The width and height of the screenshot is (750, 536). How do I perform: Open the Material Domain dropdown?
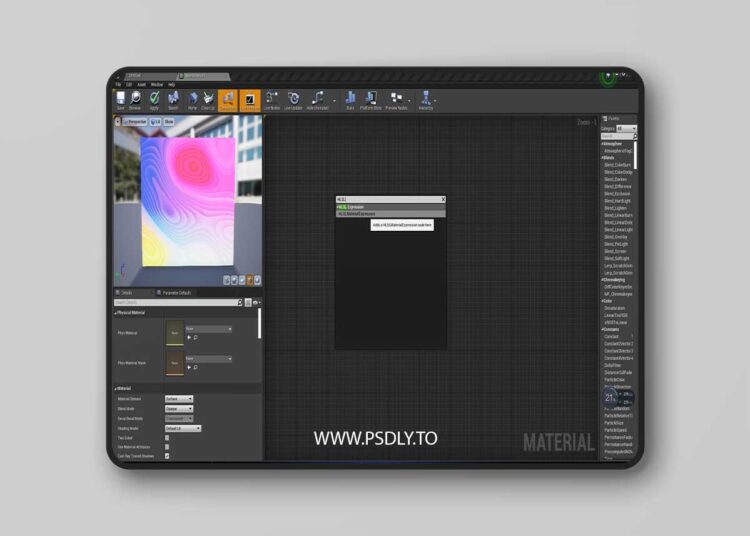tap(179, 399)
